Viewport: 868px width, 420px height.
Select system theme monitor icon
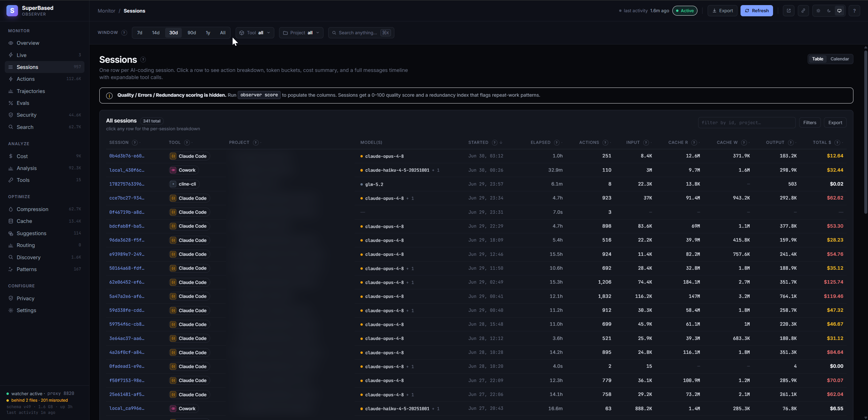(x=840, y=11)
